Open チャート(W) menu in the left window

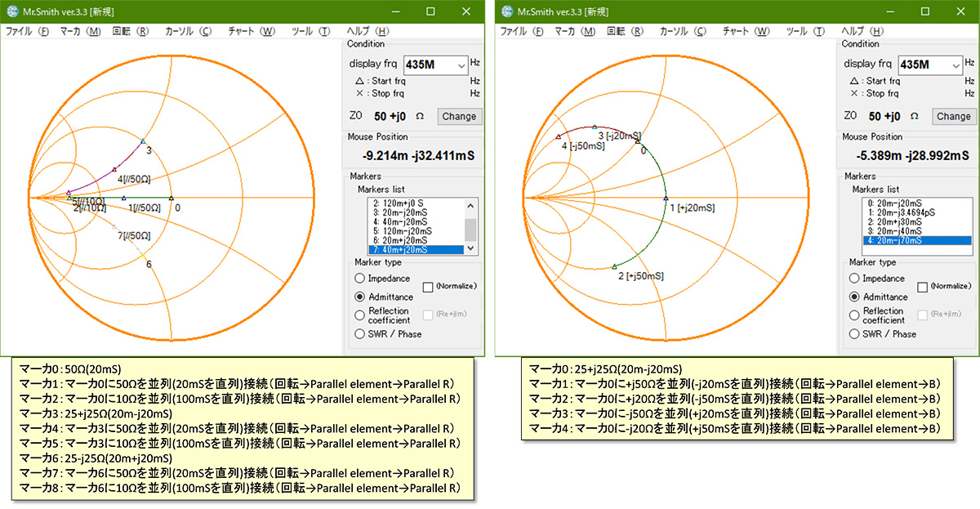point(252,31)
